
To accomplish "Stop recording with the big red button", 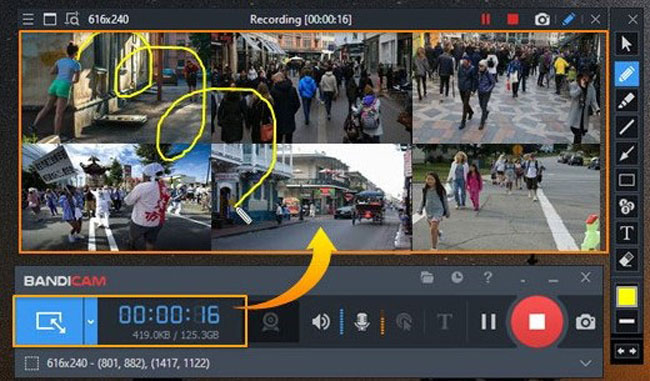I will click(537, 322).
